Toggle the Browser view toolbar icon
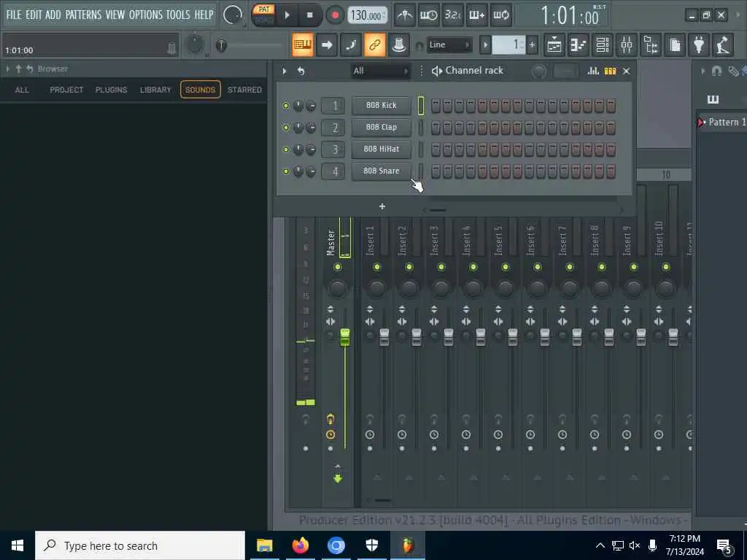Viewport: 747px width, 560px height. coord(651,45)
